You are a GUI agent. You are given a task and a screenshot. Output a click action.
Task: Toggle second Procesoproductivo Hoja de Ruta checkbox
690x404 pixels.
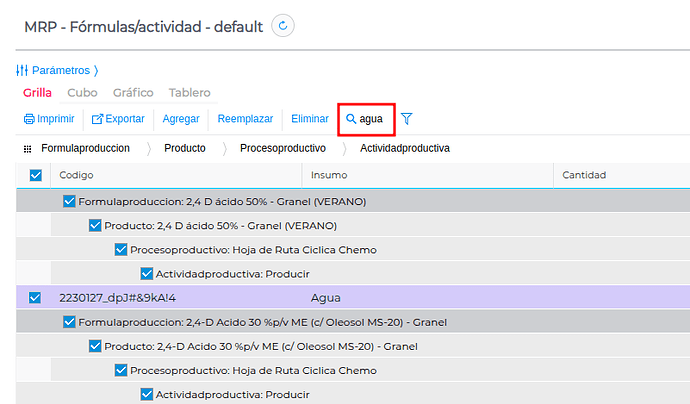tap(121, 371)
